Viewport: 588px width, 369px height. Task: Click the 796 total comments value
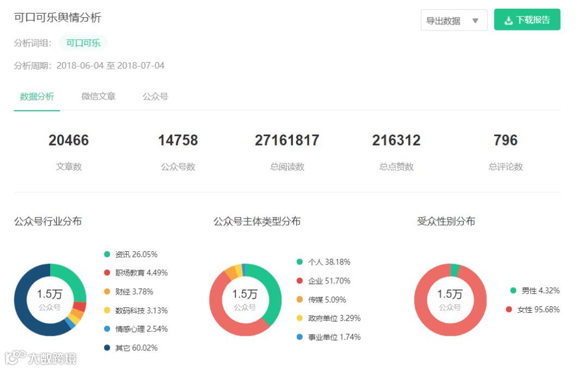pyautogui.click(x=505, y=140)
